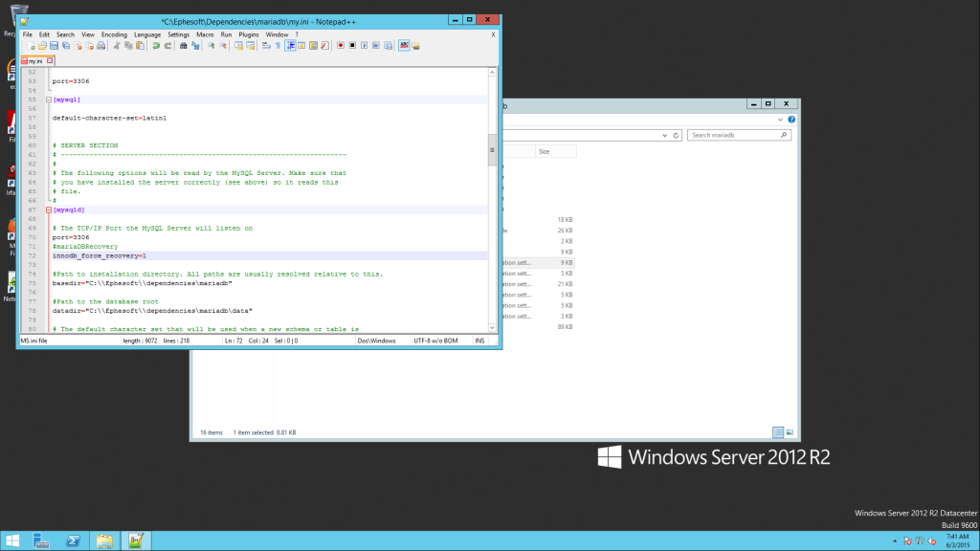Click the Paste toolbar icon

pyautogui.click(x=140, y=46)
